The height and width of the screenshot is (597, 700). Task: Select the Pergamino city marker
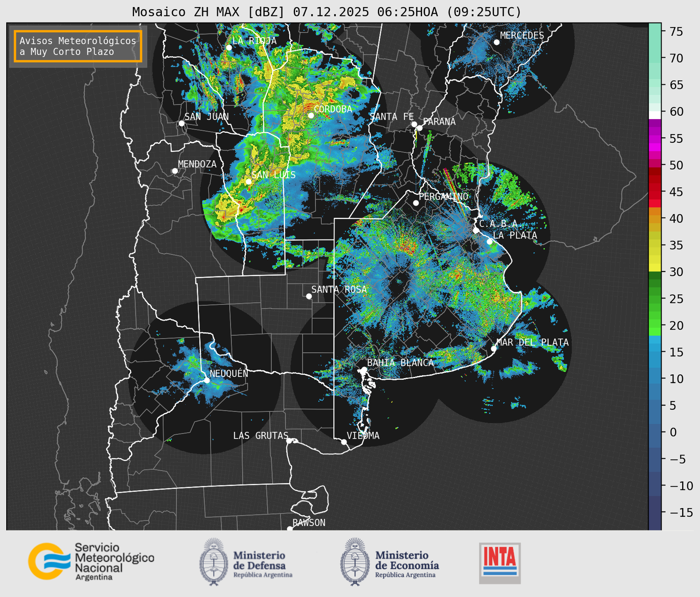[x=416, y=203]
